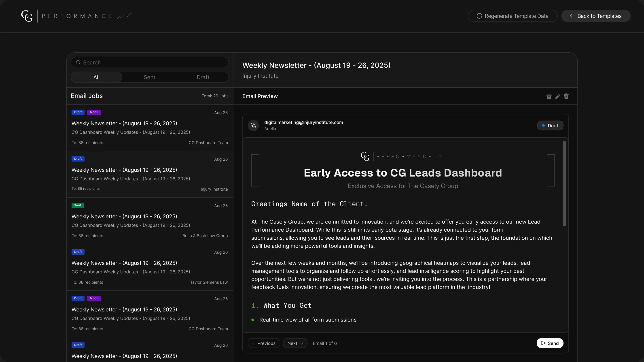This screenshot has width=644, height=362.
Task: Open the Draft job for Injury Institute
Action: [150, 174]
